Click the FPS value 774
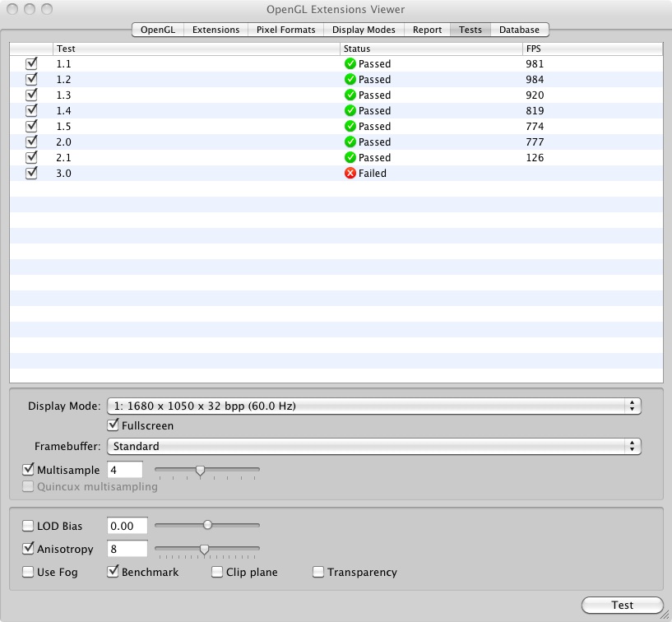 tap(535, 127)
